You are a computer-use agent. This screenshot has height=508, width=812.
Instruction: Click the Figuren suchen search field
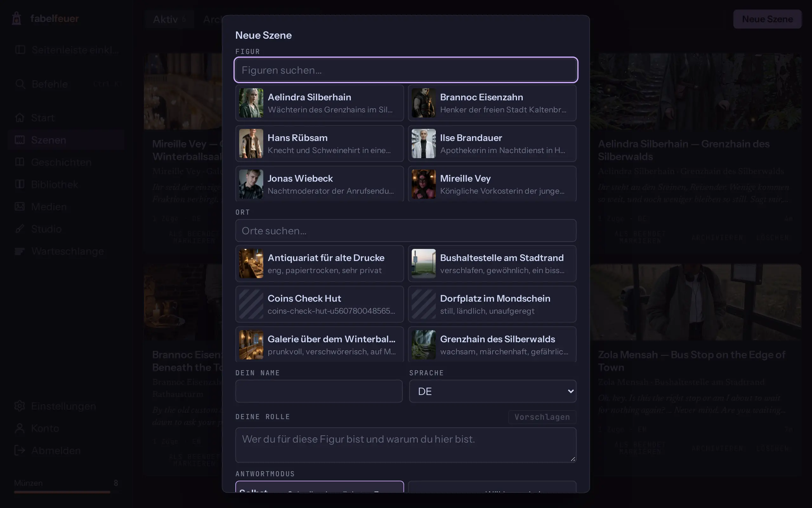(x=406, y=70)
